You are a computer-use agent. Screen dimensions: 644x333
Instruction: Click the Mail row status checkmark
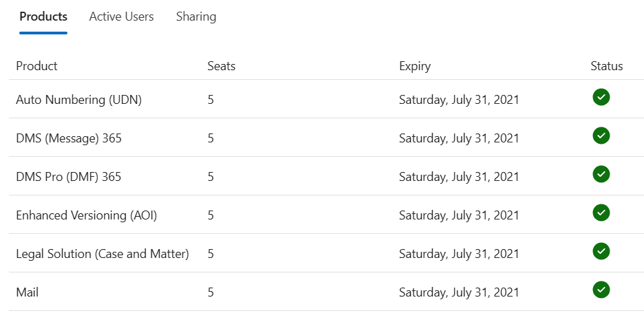[x=601, y=290]
